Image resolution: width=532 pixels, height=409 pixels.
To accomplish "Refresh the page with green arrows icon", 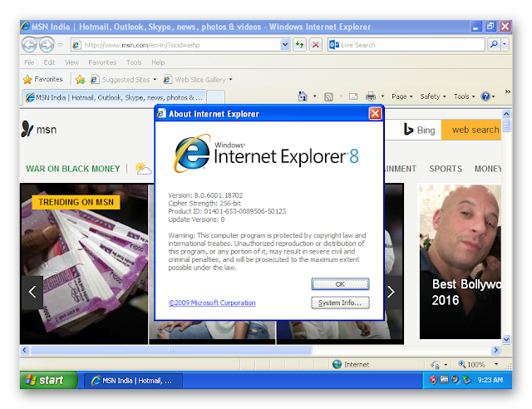I will click(x=299, y=45).
